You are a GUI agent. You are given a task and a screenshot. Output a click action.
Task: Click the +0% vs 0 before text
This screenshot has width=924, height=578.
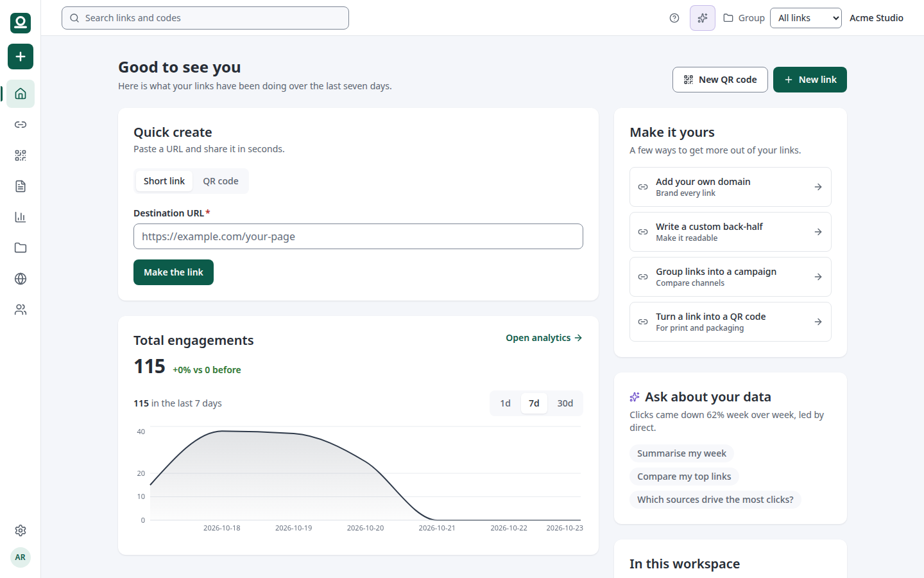pyautogui.click(x=207, y=370)
